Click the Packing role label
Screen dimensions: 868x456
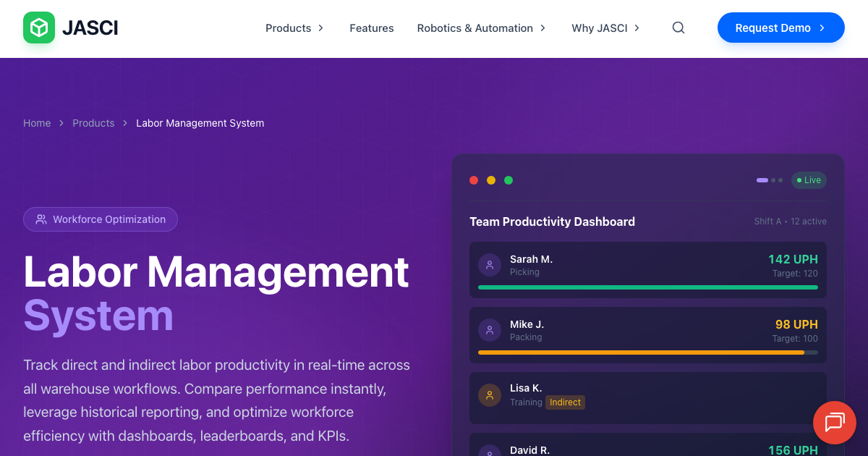tap(526, 337)
